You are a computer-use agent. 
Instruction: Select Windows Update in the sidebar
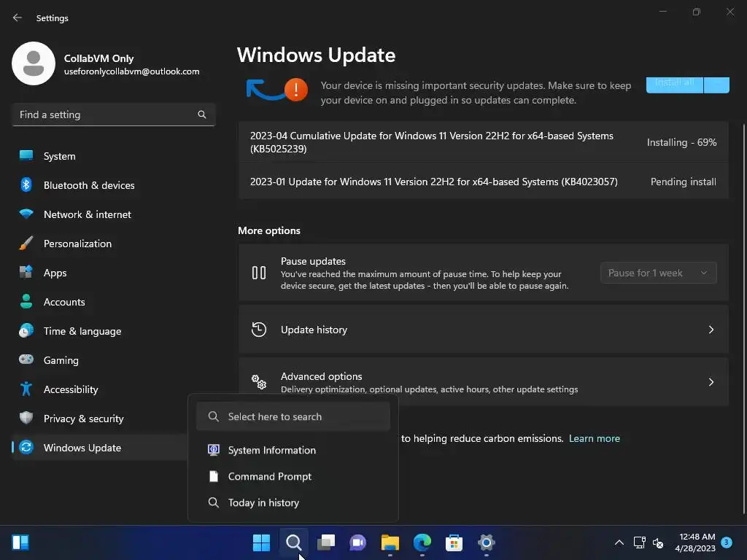(x=100, y=448)
